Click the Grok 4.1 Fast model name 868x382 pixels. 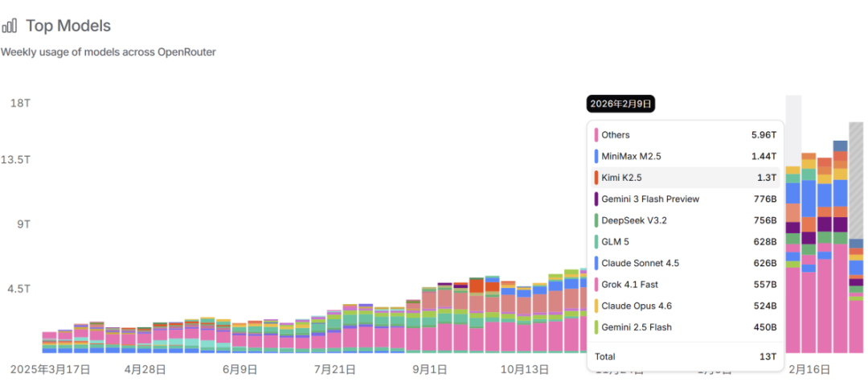[x=629, y=285]
